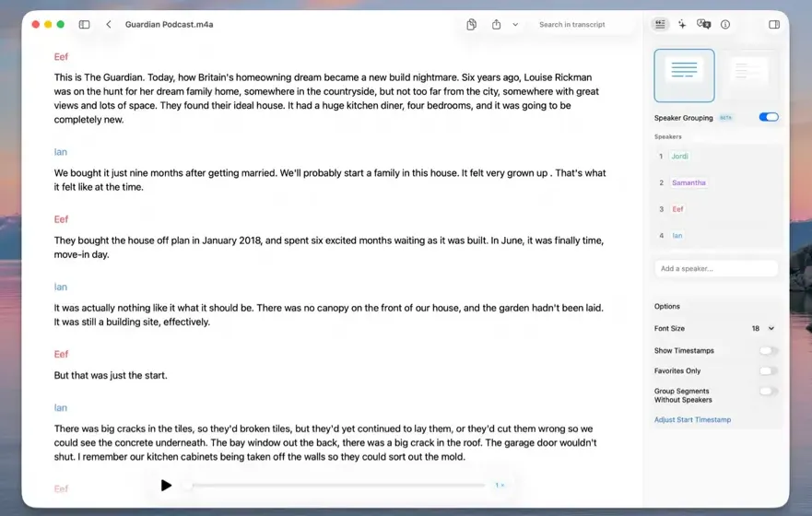This screenshot has width=812, height=516.
Task: Click the line 'But that was just the start.'
Action: (x=111, y=375)
